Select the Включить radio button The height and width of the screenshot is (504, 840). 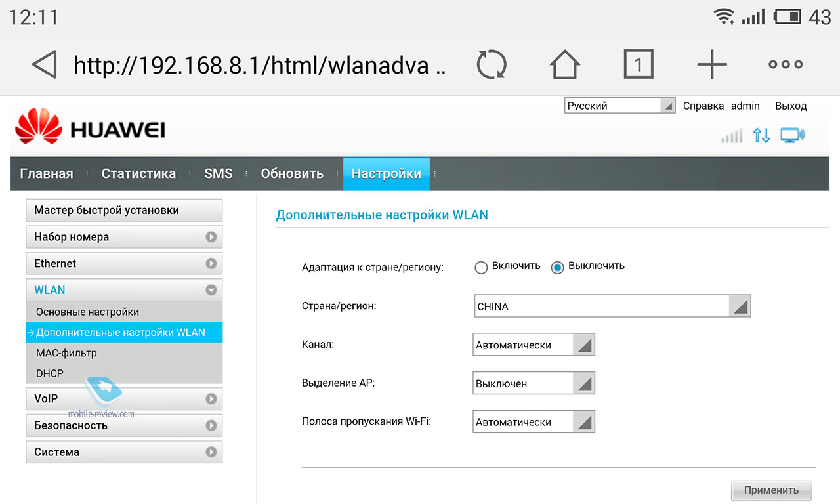[481, 267]
